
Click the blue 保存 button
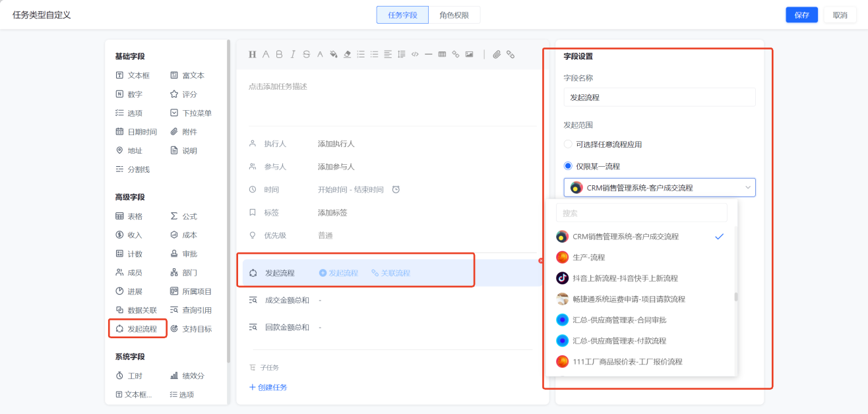point(801,15)
